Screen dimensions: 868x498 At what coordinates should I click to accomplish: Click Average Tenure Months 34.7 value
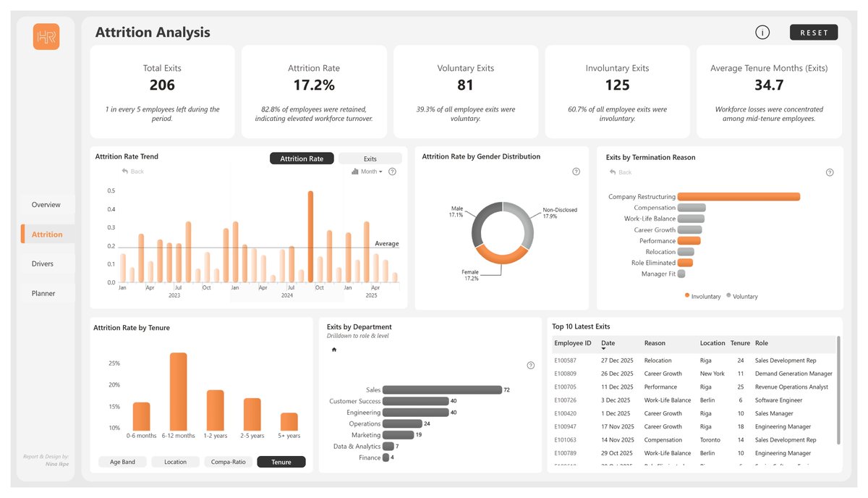[769, 85]
